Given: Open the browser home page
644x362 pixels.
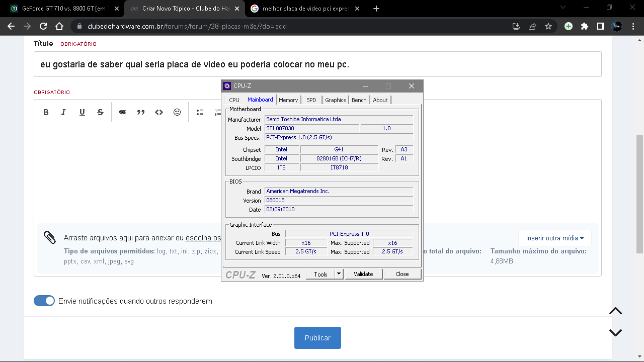Looking at the screenshot, I should tap(59, 26).
